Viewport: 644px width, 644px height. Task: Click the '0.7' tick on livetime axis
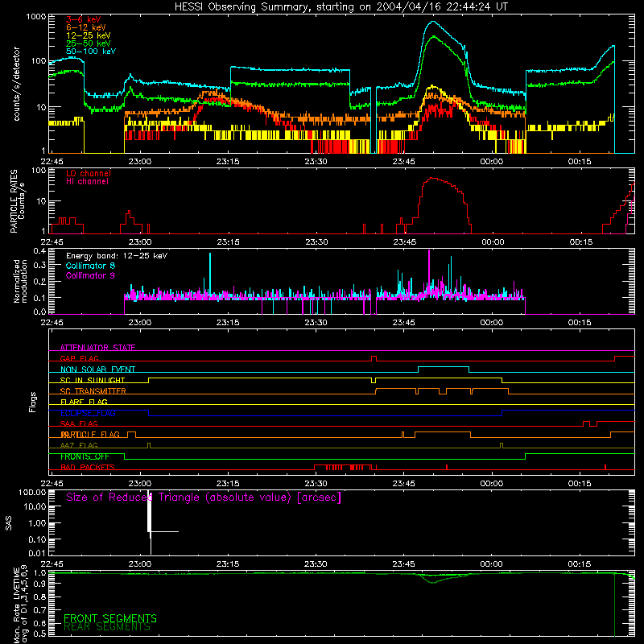pos(39,609)
